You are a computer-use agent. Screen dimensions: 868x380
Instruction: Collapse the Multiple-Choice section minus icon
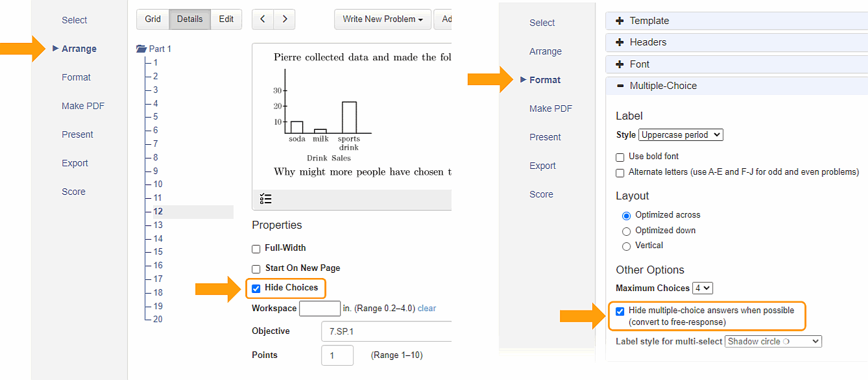click(620, 86)
